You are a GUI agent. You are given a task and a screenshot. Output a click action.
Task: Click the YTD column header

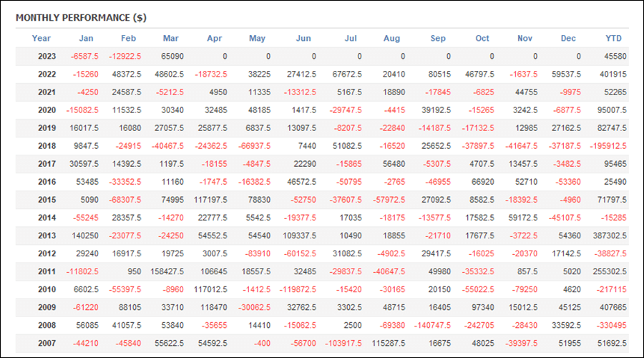[613, 38]
